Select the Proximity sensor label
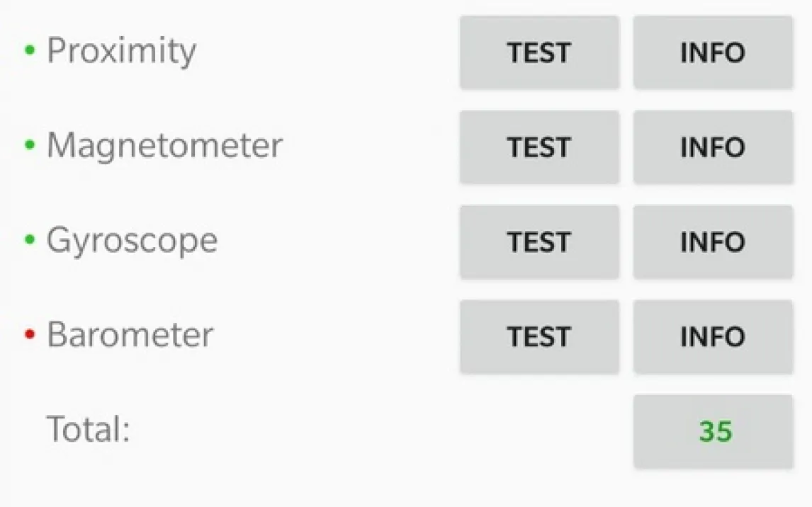The width and height of the screenshot is (812, 507). click(x=121, y=51)
